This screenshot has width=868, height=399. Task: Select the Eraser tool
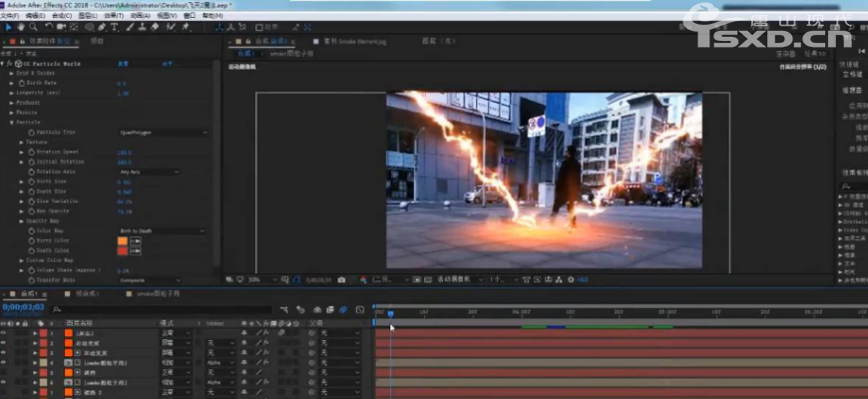pos(155,27)
